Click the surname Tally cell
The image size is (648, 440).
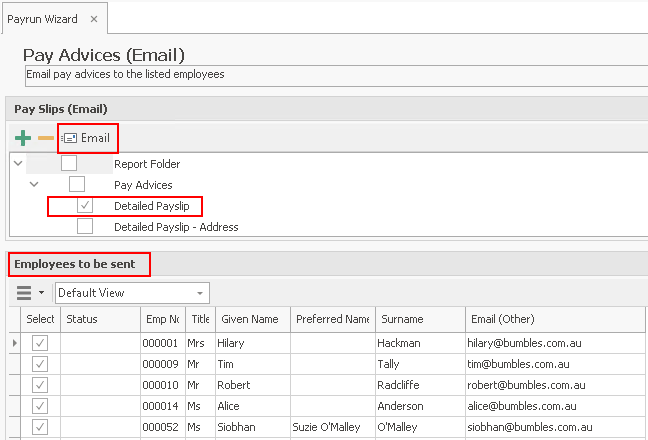pos(420,364)
